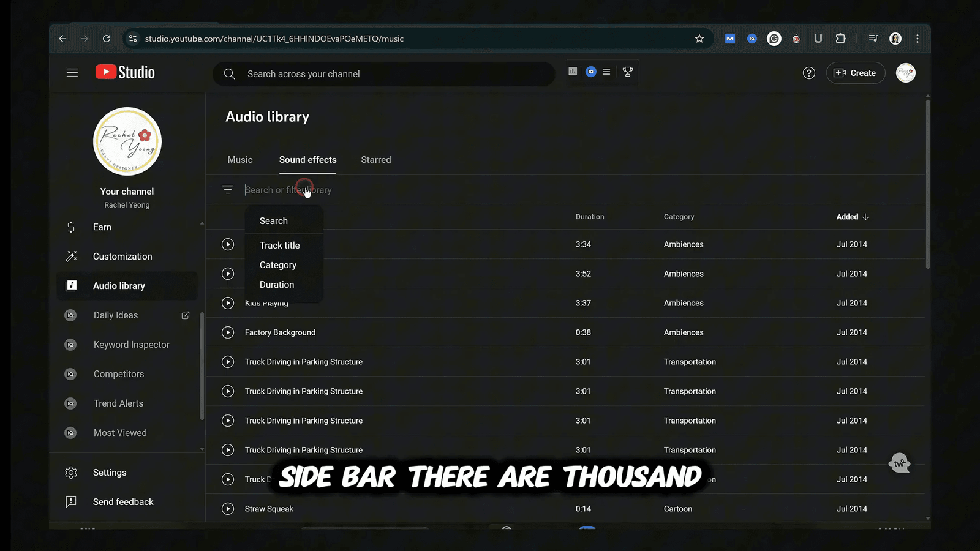
Task: Click the Grammarly extension icon in the toolbar
Action: tap(774, 38)
